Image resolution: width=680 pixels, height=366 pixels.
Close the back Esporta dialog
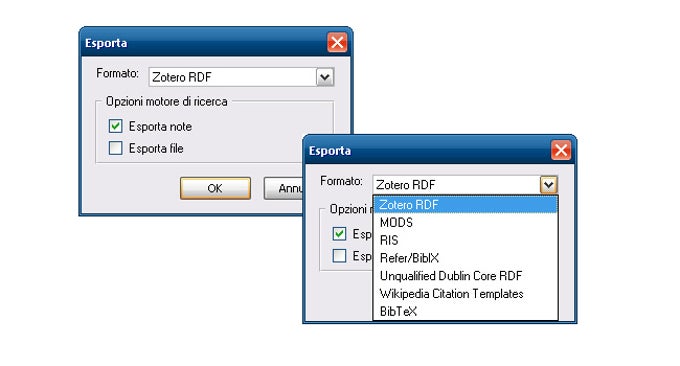tap(337, 42)
